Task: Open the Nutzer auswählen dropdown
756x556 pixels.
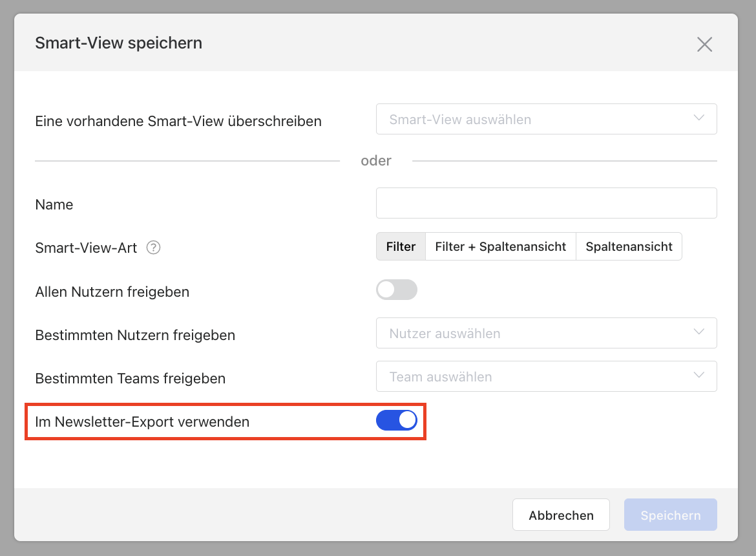Action: [x=546, y=333]
